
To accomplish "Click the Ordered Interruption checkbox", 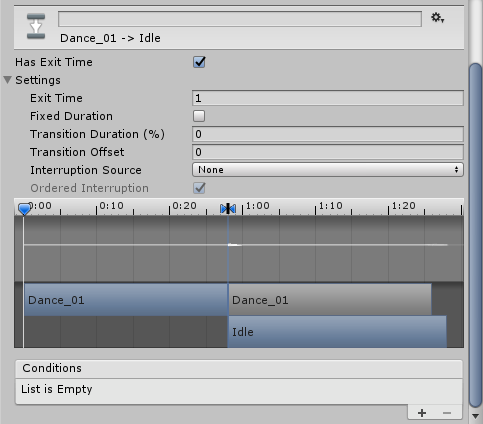I will [199, 188].
